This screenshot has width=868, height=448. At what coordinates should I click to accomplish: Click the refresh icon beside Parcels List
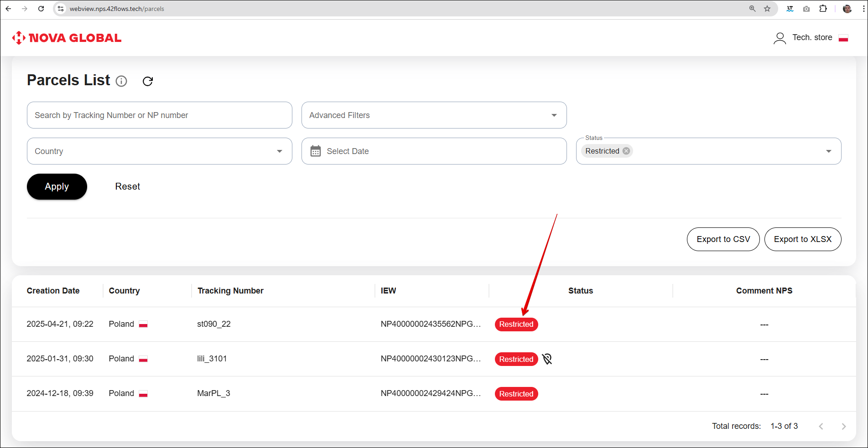tap(148, 81)
